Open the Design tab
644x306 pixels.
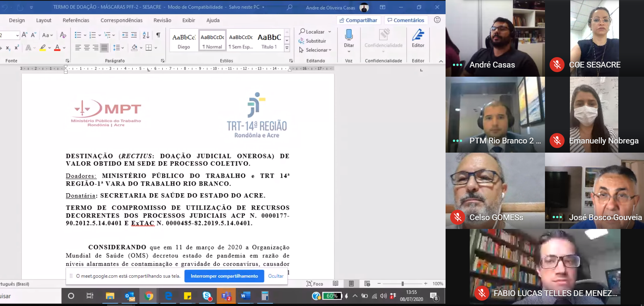tap(17, 20)
